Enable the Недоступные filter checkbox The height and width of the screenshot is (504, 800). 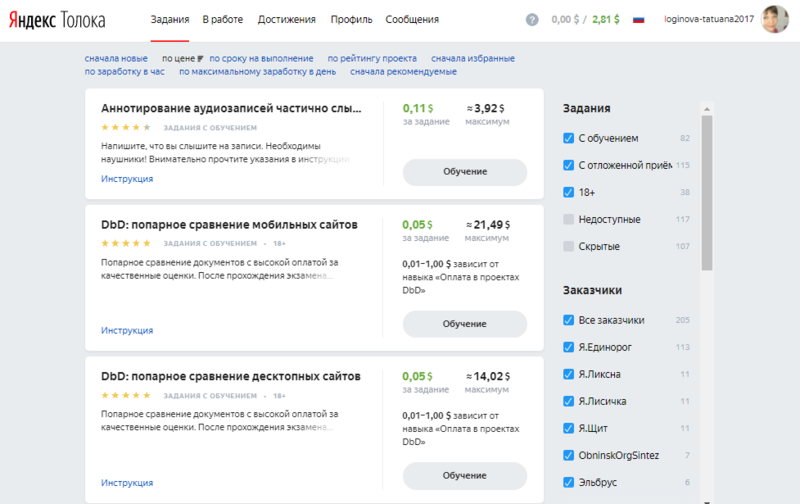(x=568, y=219)
